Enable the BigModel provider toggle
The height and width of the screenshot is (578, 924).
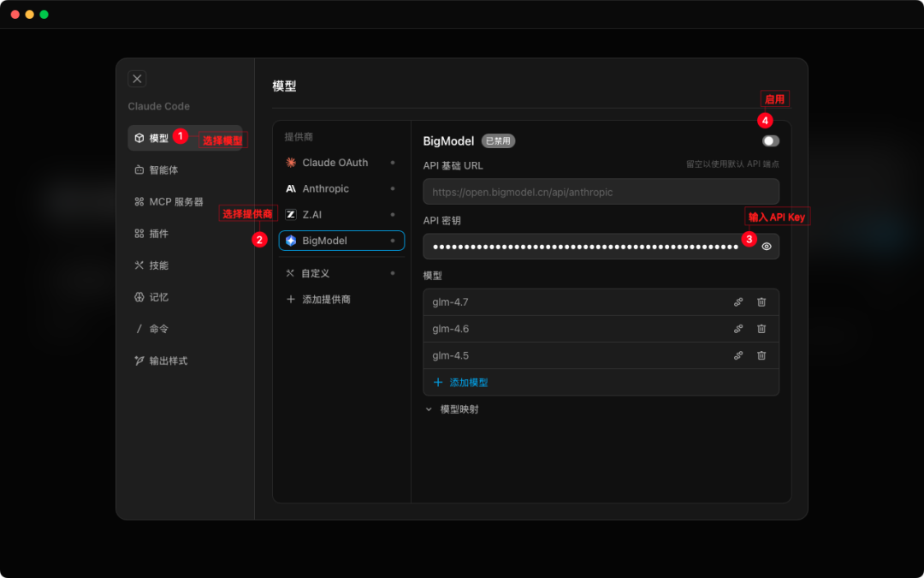[770, 141]
